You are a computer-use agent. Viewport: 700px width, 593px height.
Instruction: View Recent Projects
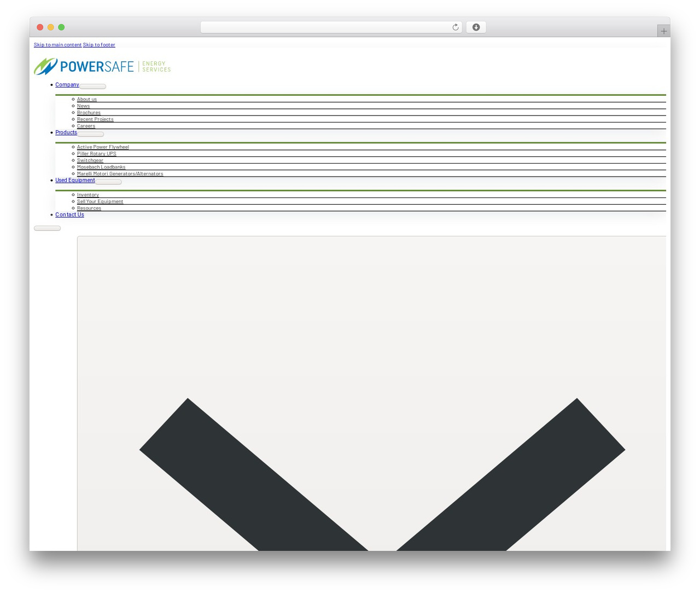(95, 119)
